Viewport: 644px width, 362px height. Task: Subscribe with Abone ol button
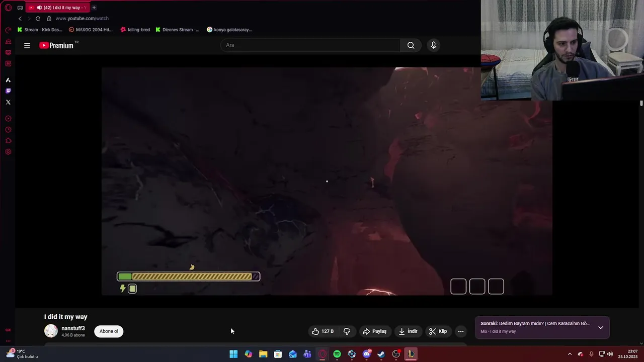tap(109, 331)
